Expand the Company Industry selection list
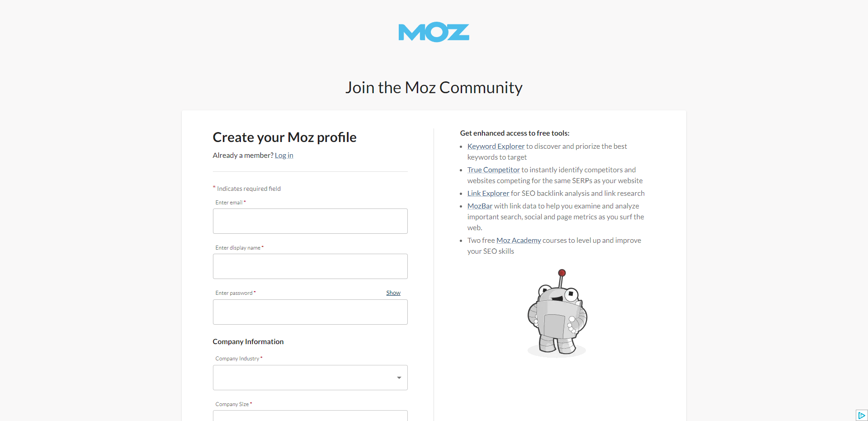 click(x=310, y=377)
